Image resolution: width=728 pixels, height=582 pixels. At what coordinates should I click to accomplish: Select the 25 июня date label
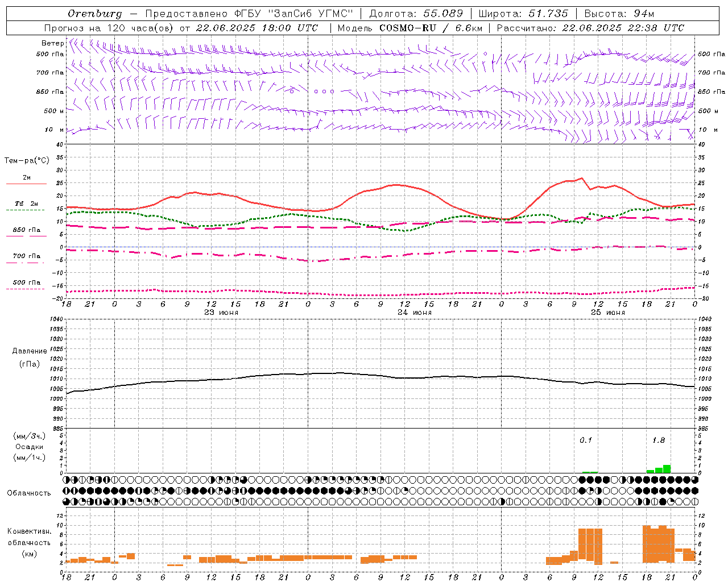coord(607,313)
